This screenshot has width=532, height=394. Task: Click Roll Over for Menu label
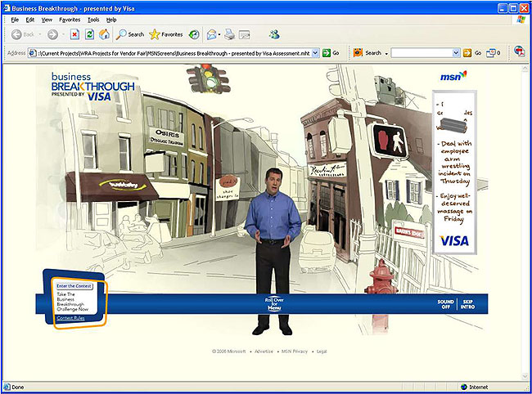pos(274,304)
